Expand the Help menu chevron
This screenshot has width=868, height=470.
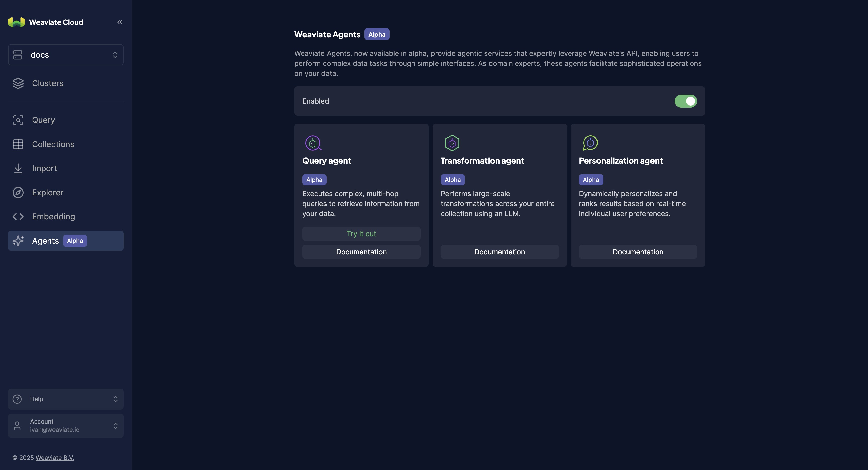(x=115, y=399)
